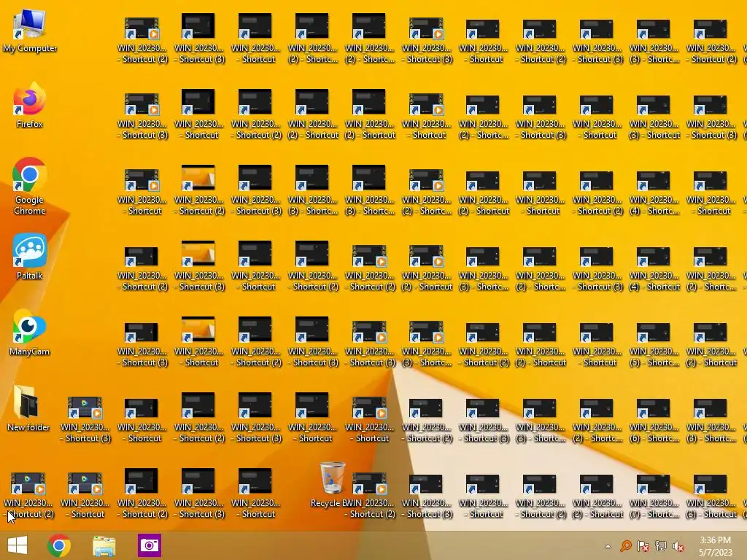
Task: Select the Firefox desktop shortcut
Action: [29, 106]
